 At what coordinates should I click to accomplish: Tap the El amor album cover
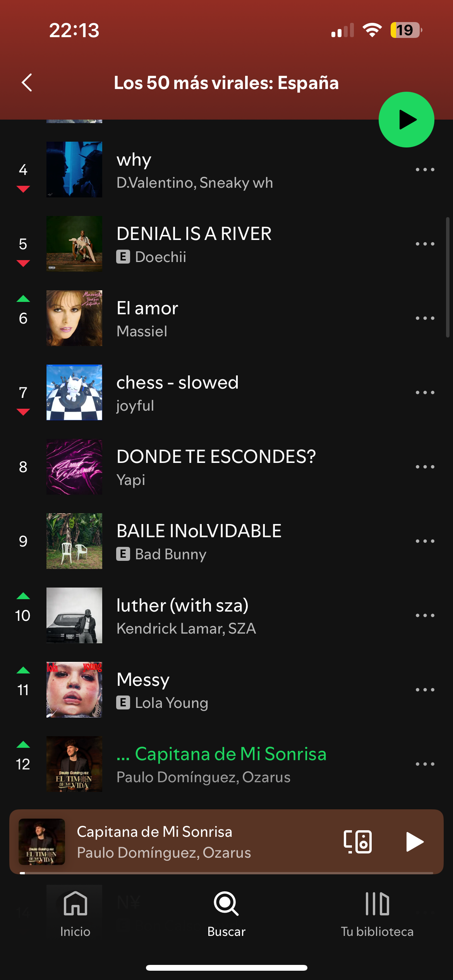[x=74, y=318]
